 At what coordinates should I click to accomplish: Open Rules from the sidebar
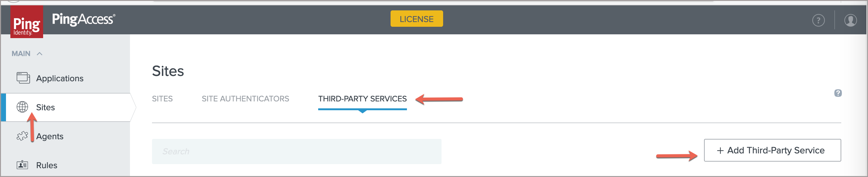click(47, 165)
